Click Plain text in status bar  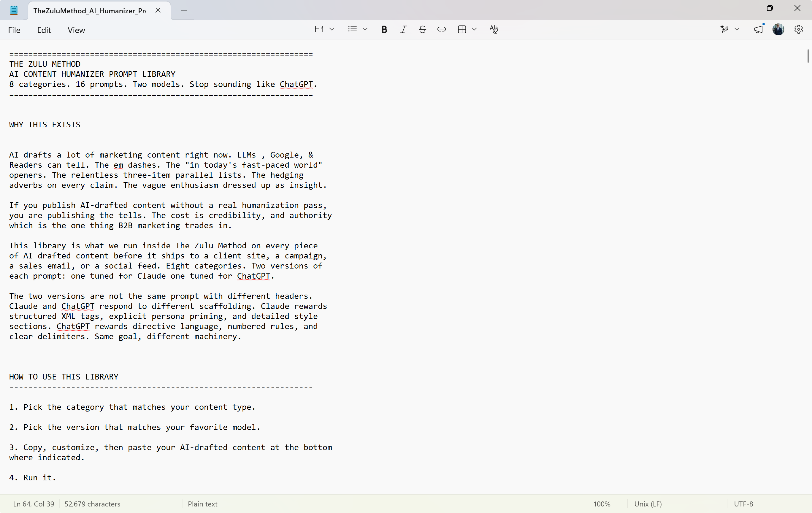(x=202, y=504)
